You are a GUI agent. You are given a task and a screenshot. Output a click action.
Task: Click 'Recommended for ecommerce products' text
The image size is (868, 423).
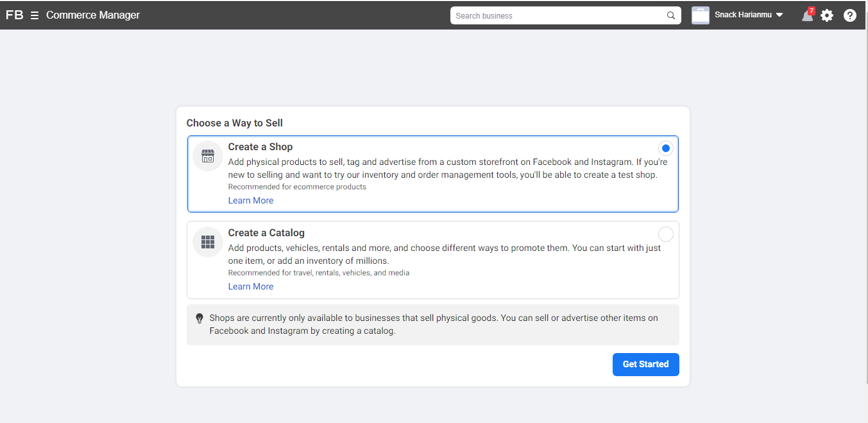pos(297,187)
